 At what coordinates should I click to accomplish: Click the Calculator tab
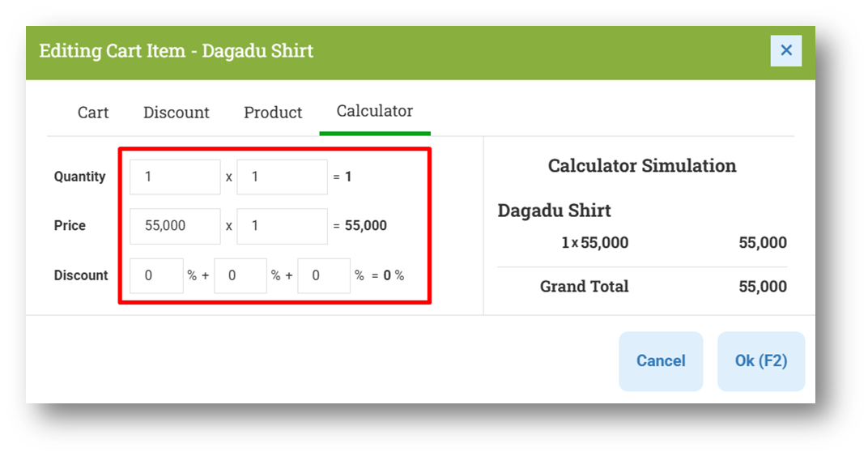[x=375, y=112]
